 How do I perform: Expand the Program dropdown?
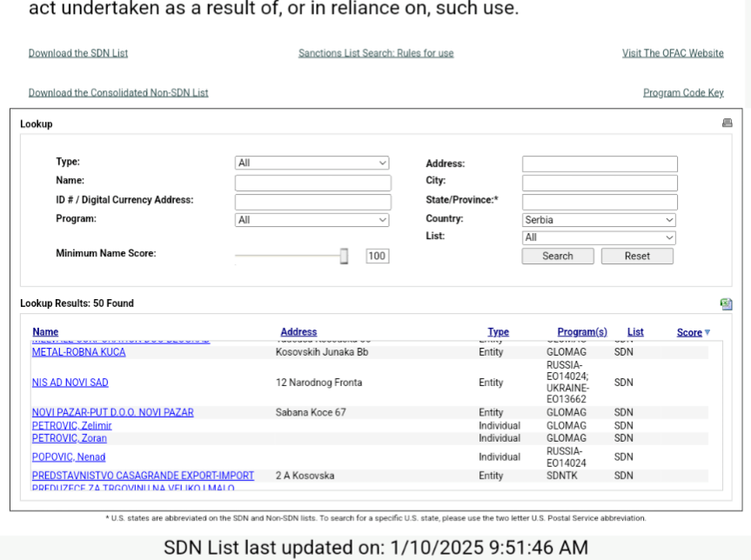tap(312, 220)
